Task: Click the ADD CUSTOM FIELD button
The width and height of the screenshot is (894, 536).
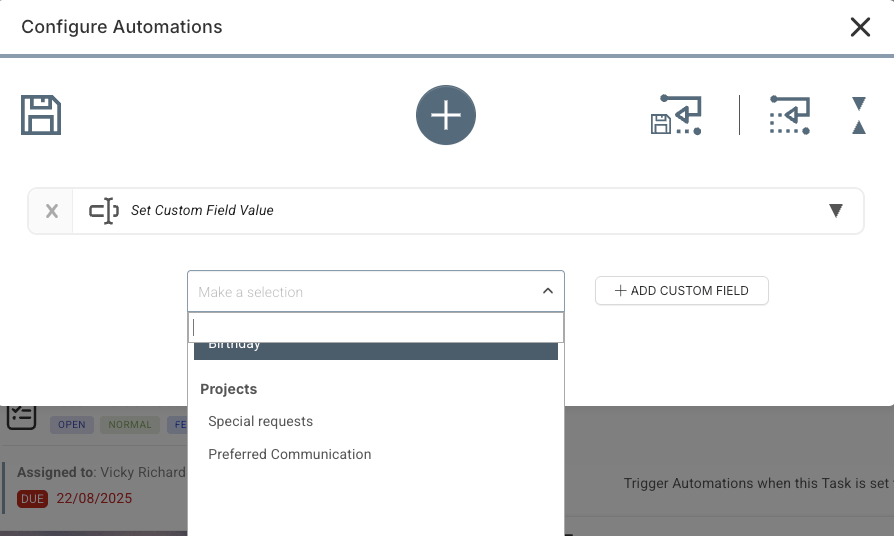Action: tap(682, 291)
